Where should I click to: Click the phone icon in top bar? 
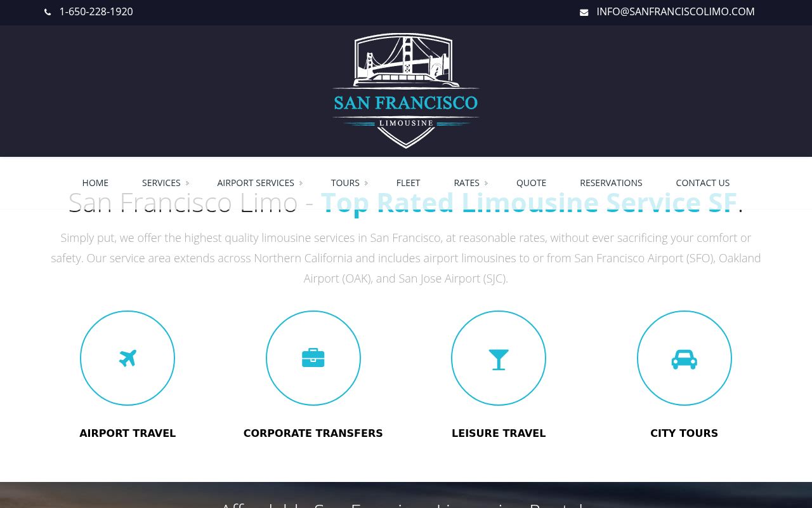pos(48,12)
